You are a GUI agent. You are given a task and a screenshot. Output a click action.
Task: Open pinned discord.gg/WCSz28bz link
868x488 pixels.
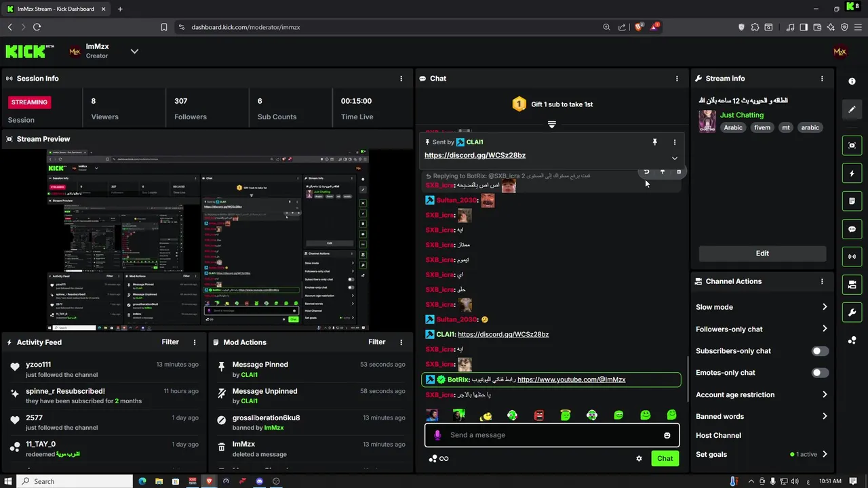pyautogui.click(x=475, y=155)
